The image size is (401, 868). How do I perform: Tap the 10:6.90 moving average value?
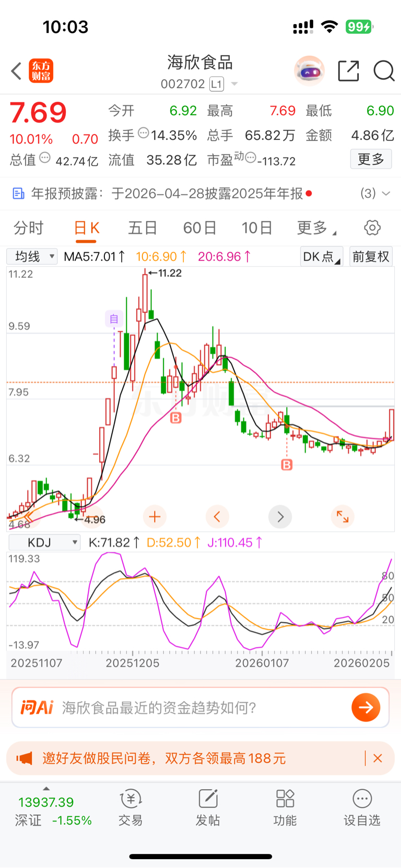pos(161,256)
